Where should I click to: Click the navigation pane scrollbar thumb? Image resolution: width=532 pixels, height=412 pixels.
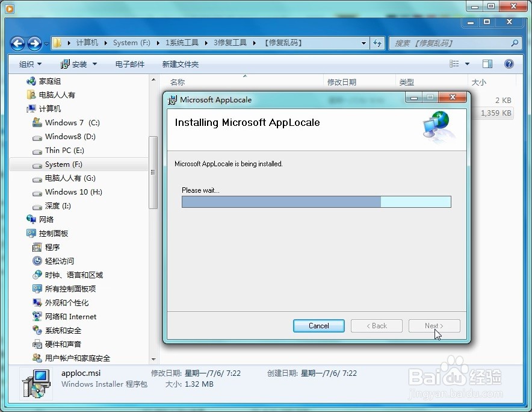[153, 172]
